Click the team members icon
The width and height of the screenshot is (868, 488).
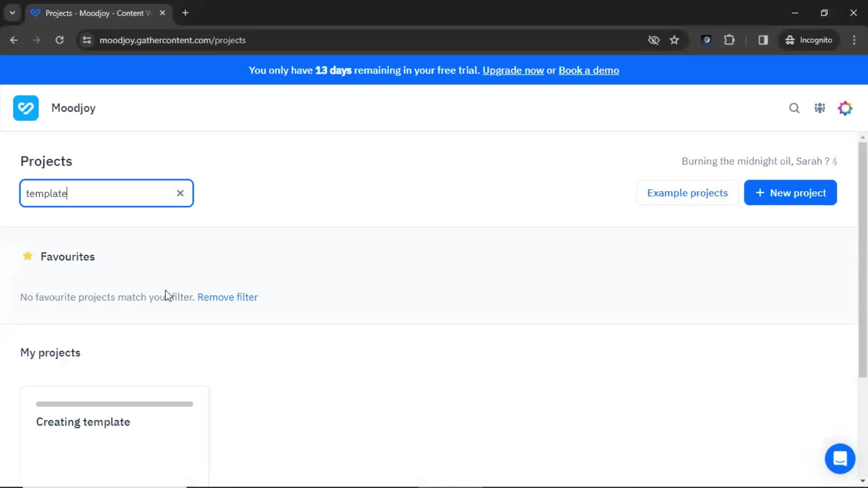pyautogui.click(x=820, y=108)
